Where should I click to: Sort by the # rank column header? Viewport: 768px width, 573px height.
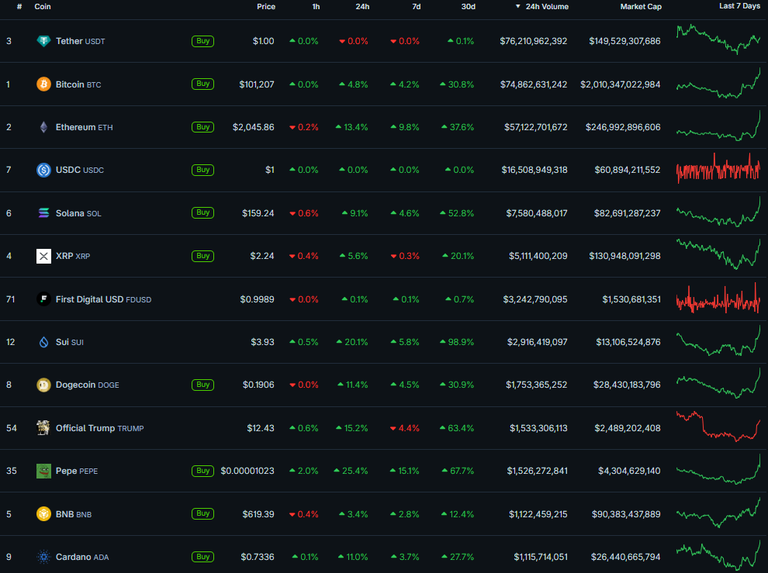[19, 6]
